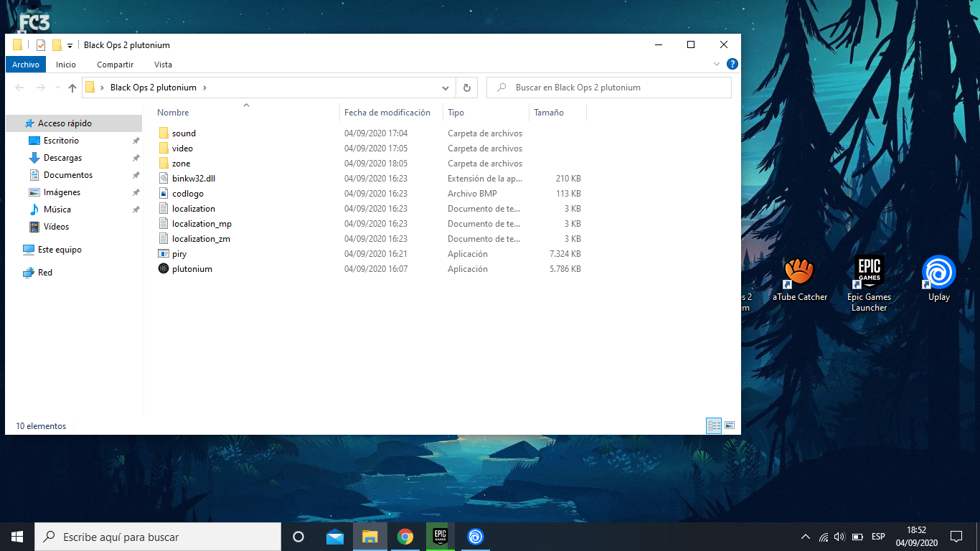Open Este equipo in navigation pane

60,250
